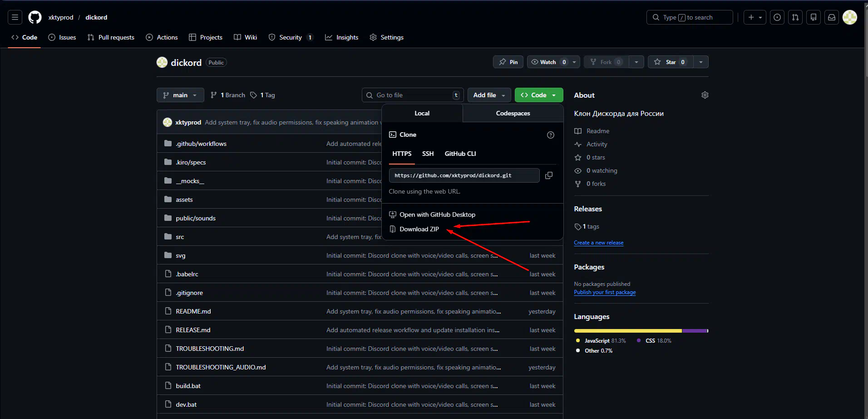Image resolution: width=868 pixels, height=419 pixels.
Task: Expand the Add file dropdown
Action: pyautogui.click(x=488, y=95)
